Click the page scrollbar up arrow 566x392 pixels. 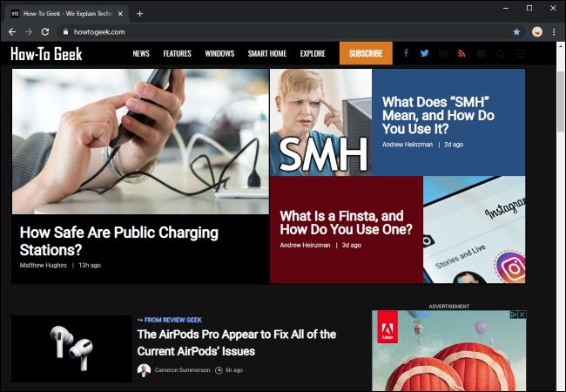(561, 46)
